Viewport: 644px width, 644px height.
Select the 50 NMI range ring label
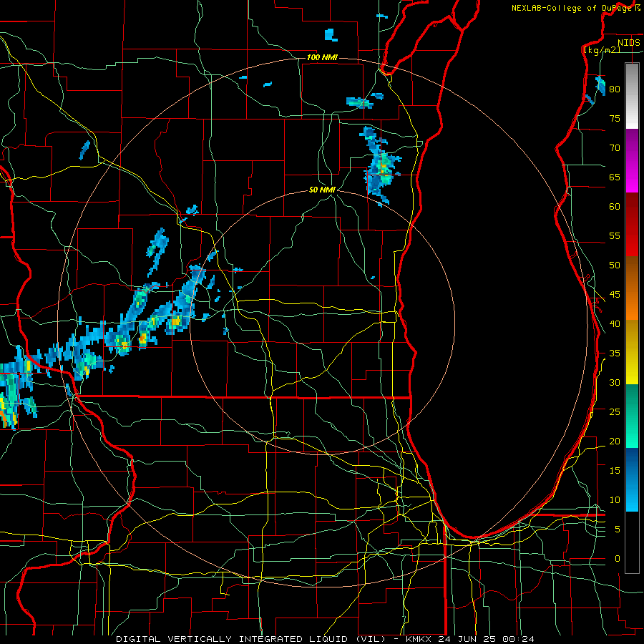(x=322, y=190)
